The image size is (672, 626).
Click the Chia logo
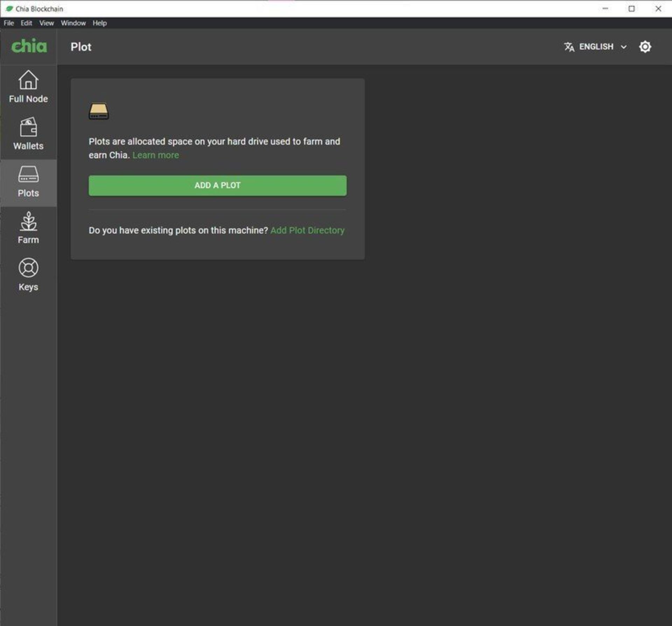click(29, 46)
